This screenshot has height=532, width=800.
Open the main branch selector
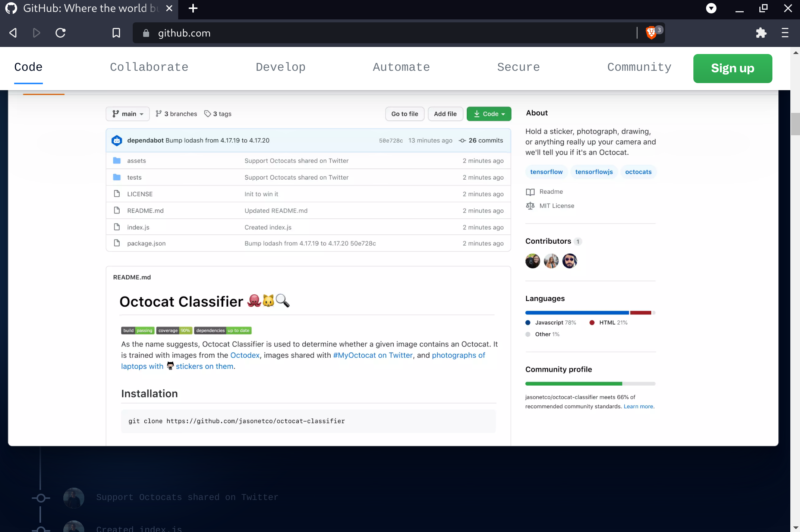(127, 114)
